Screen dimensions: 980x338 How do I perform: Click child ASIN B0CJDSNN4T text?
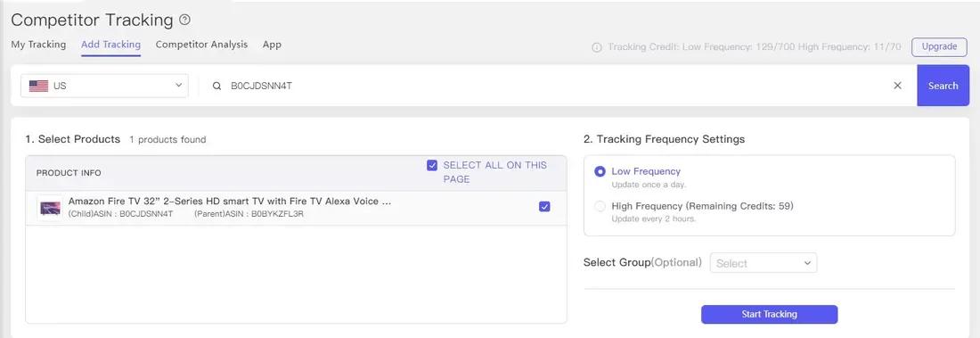(x=120, y=214)
